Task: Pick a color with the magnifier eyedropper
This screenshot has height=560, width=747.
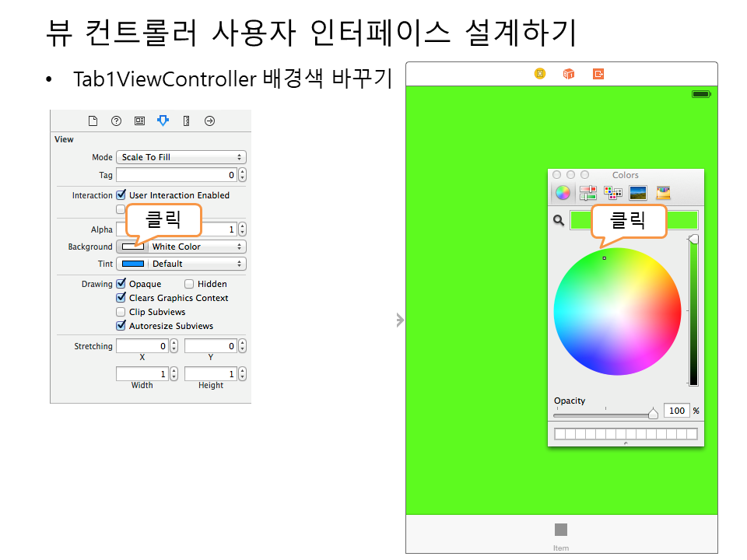Action: pyautogui.click(x=559, y=221)
